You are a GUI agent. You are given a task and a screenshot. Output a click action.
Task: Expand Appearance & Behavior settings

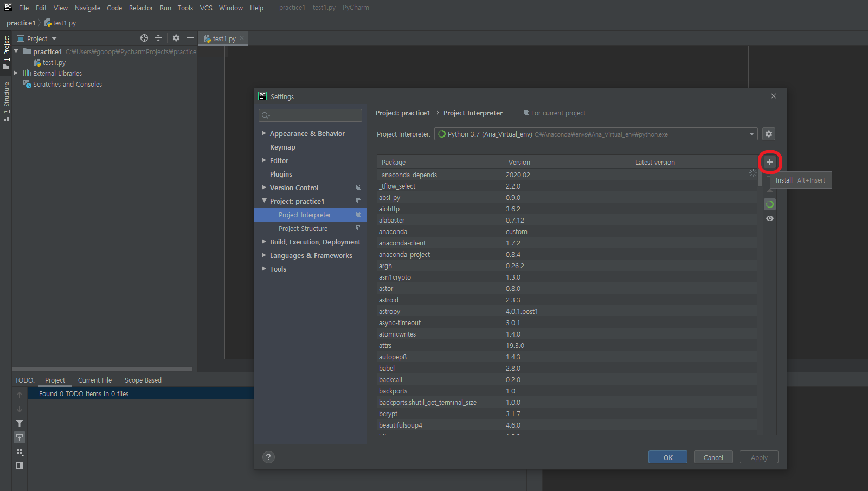[x=264, y=133]
